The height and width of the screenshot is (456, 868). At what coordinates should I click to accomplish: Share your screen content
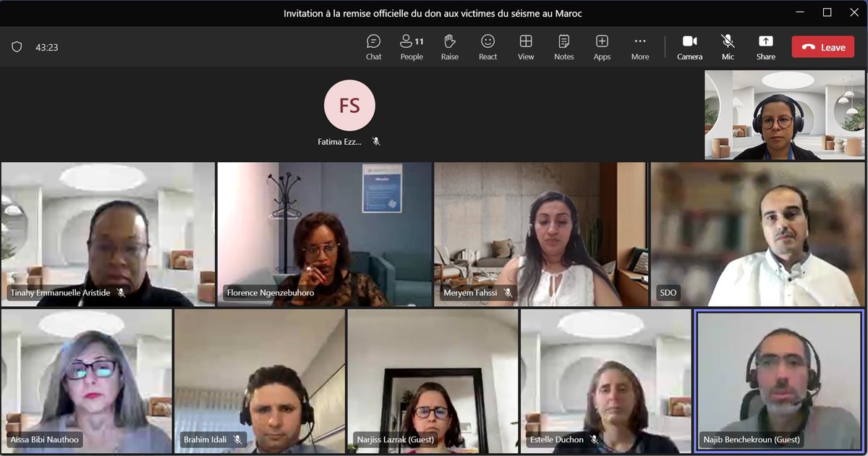point(766,47)
